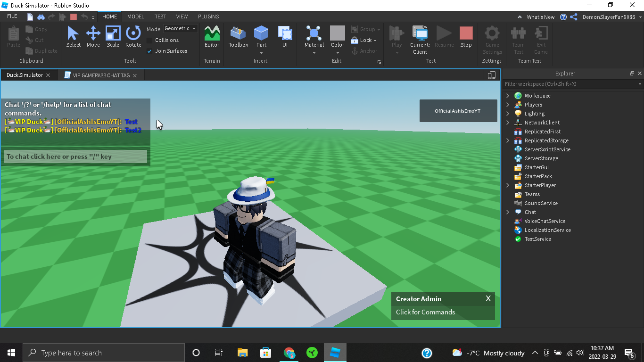This screenshot has width=644, height=362.
Task: Open the Toolbox panel
Action: click(238, 37)
